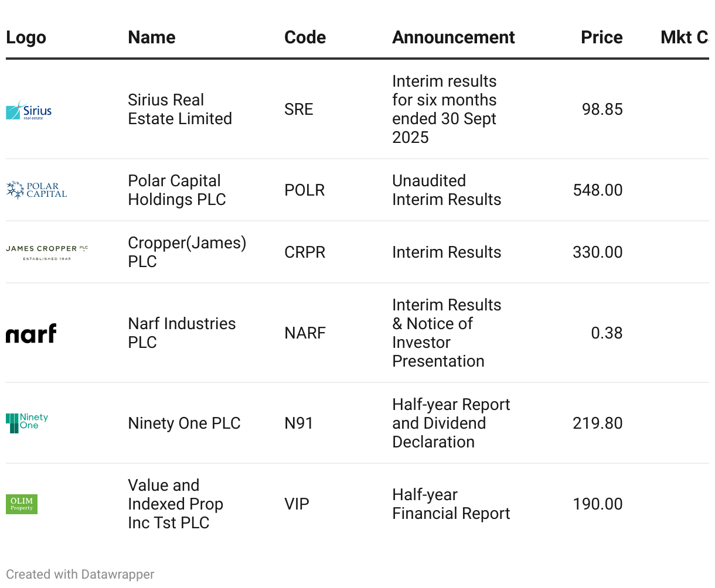This screenshot has height=588, width=715.
Task: Click the Mkt Cap column header
Action: pyautogui.click(x=684, y=37)
